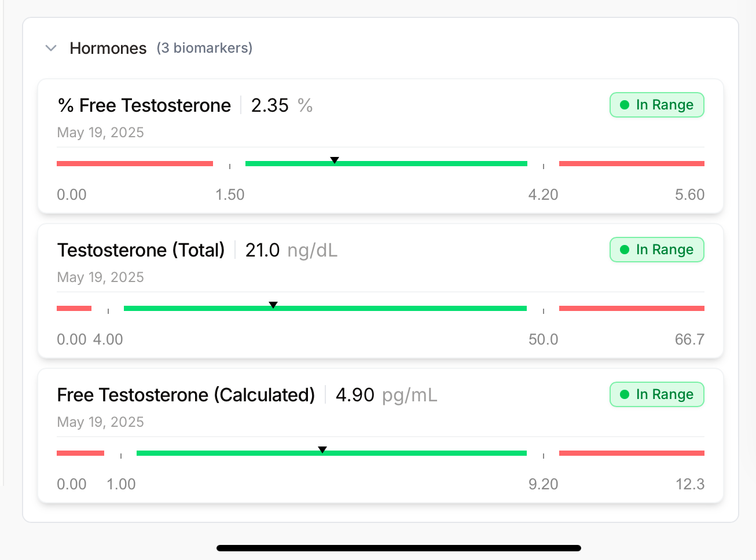Click the Free Testosterone (Calculated) title

(186, 395)
